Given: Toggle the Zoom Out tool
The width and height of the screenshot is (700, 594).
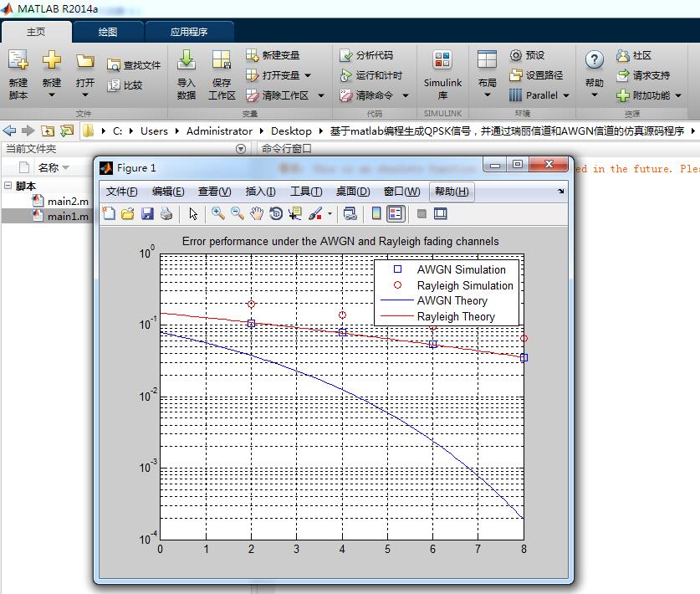Looking at the screenshot, I should (237, 213).
